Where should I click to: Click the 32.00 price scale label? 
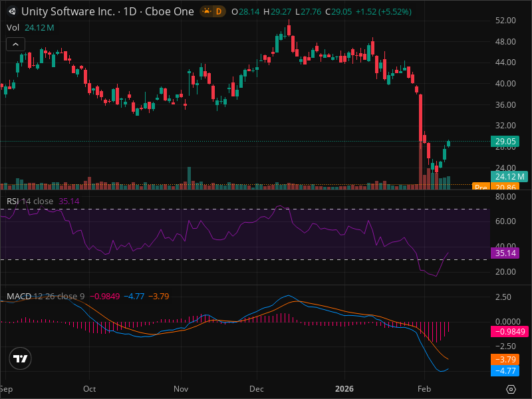click(505, 126)
